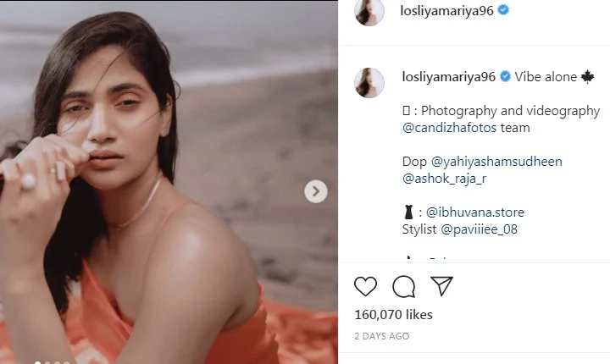Open comments via speech bubble icon
The width and height of the screenshot is (610, 364).
tap(404, 286)
